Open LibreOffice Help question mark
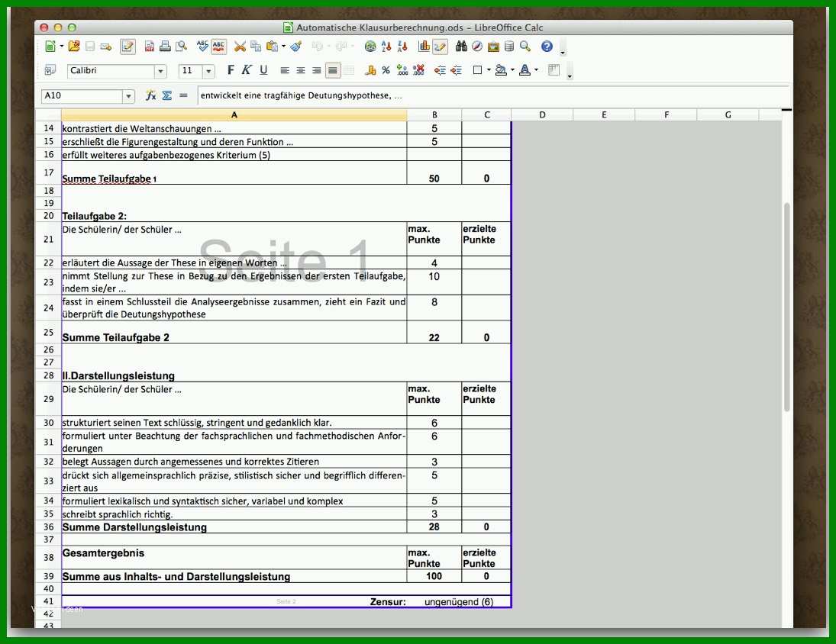836x644 pixels. click(547, 47)
